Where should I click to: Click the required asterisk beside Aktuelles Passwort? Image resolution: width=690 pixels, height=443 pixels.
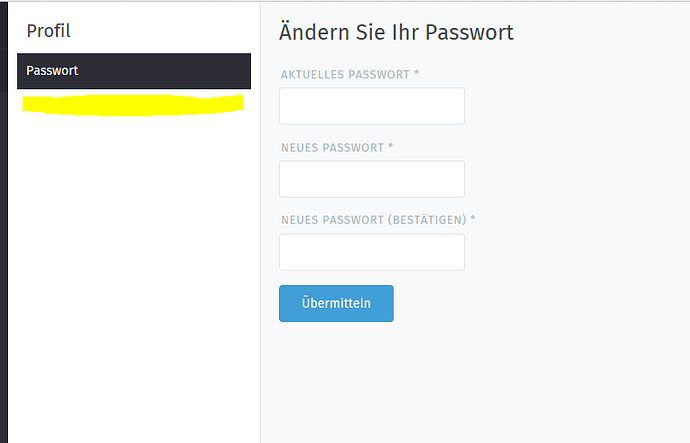(x=416, y=73)
